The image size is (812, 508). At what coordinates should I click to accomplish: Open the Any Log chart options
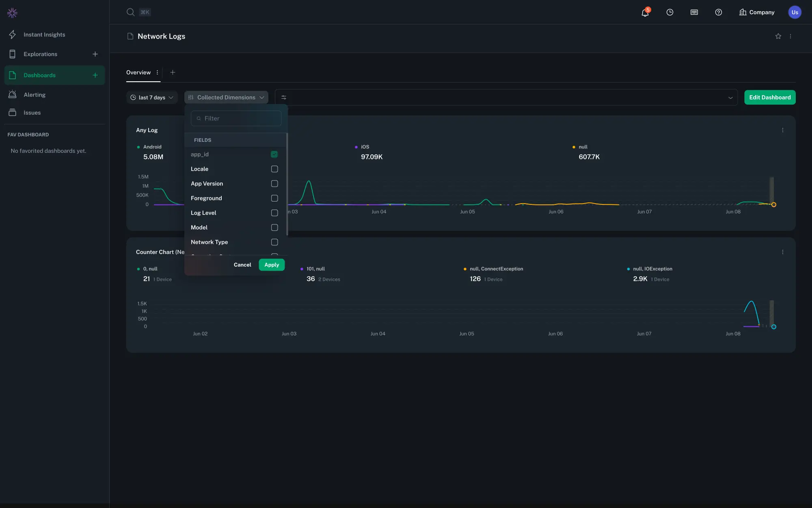pyautogui.click(x=783, y=130)
